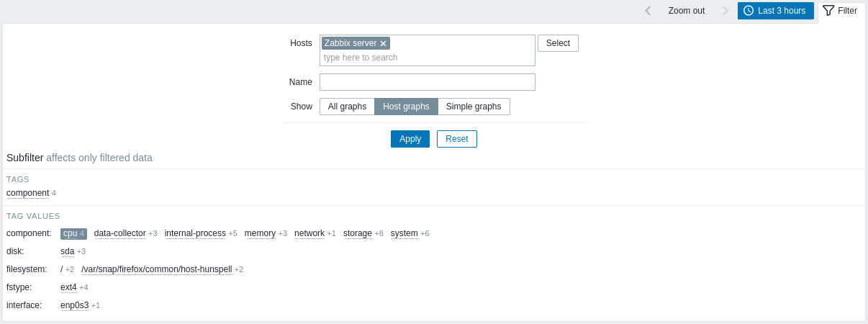Switch Show option to Simple graphs
Screen dimensions: 868x324
[x=474, y=107]
